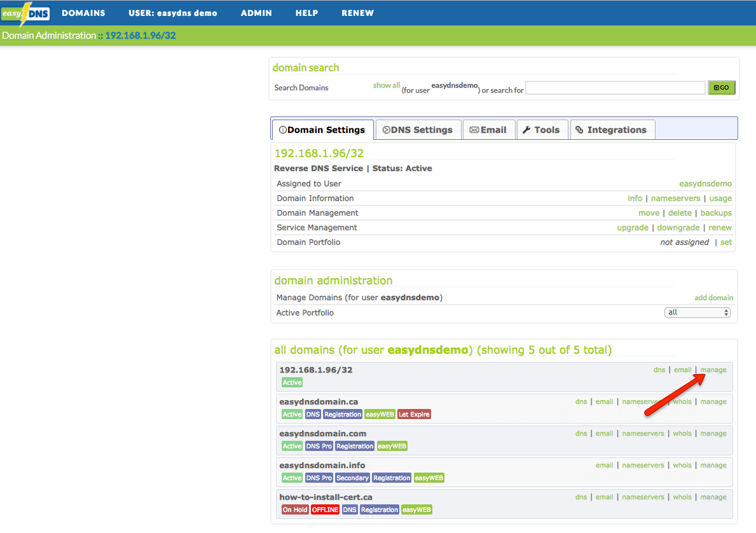Viewport: 756px width, 533px height.
Task: Click Let Expire badge on easydnsdomain.ca
Action: [x=414, y=414]
